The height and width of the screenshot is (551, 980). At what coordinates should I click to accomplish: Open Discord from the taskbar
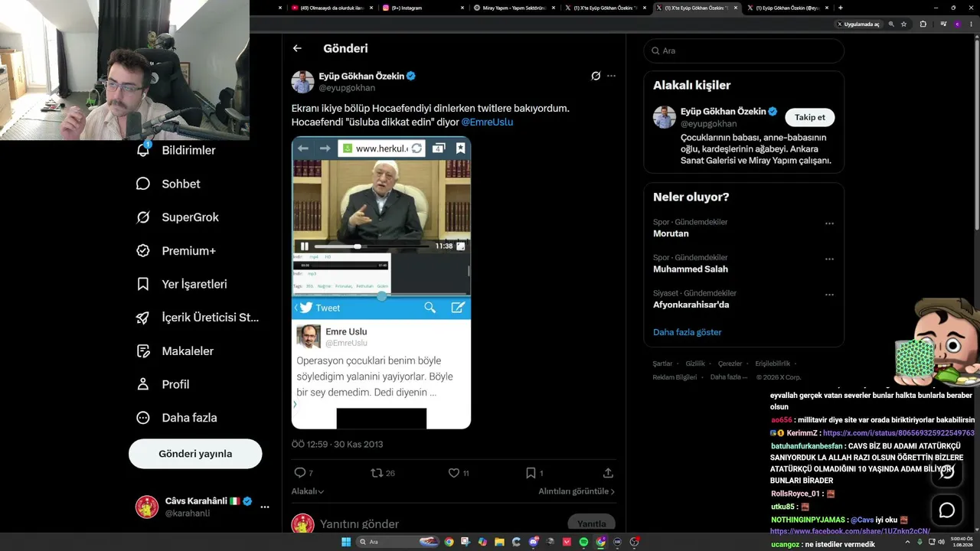click(x=534, y=542)
